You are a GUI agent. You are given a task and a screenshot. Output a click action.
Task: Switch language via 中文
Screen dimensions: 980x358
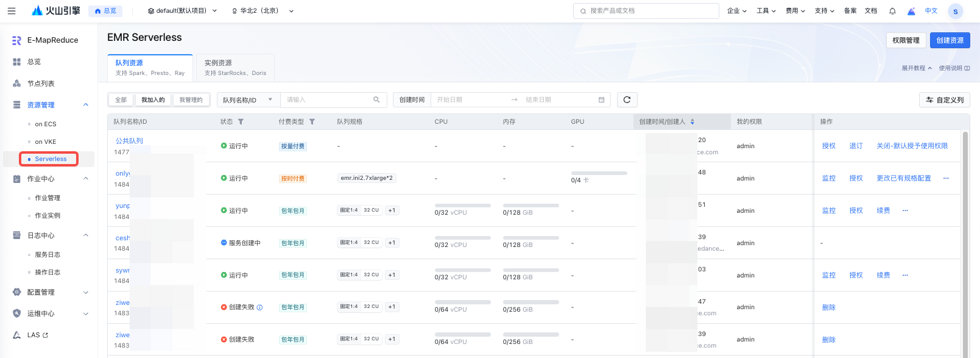931,11
